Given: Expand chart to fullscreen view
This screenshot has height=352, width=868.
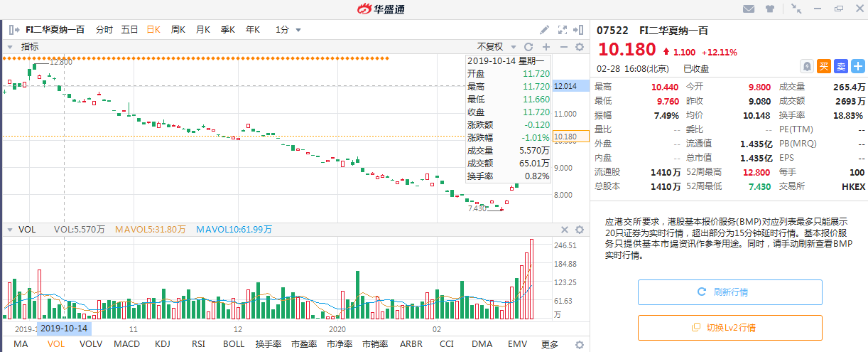Looking at the screenshot, I should point(563,30).
